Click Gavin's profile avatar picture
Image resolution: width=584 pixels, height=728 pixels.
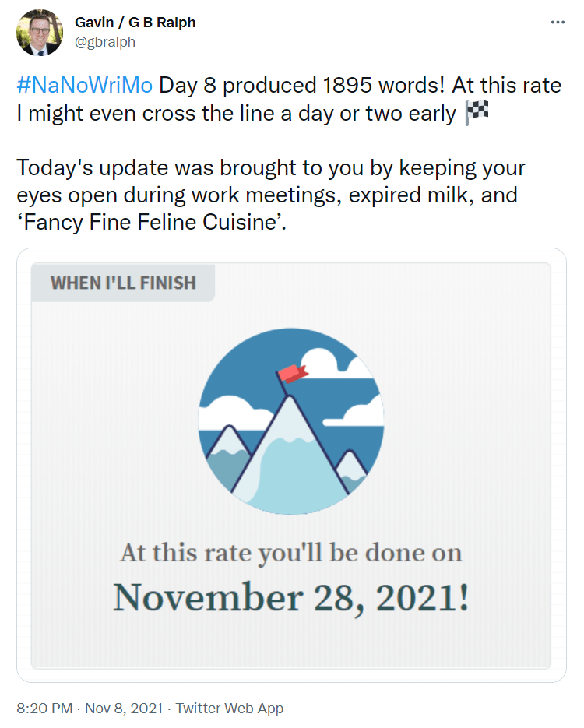click(x=39, y=33)
